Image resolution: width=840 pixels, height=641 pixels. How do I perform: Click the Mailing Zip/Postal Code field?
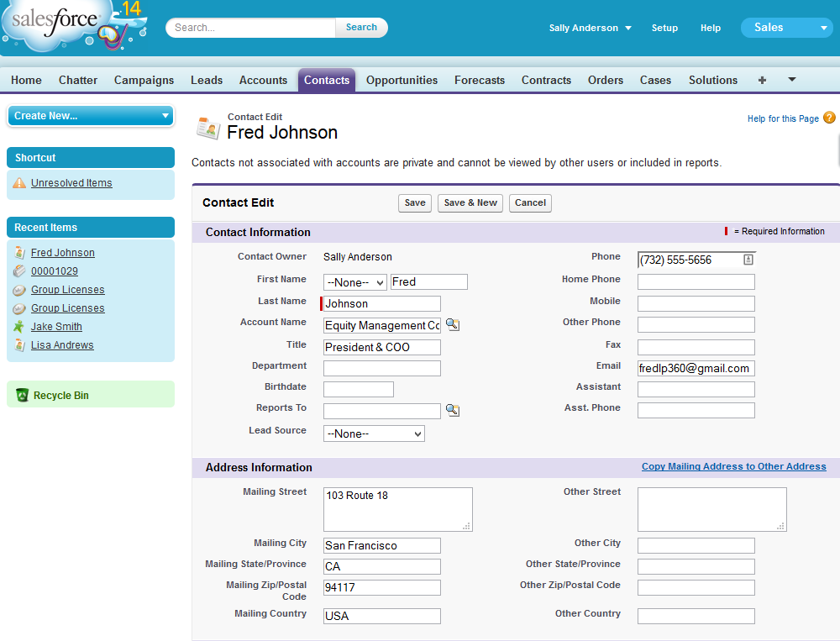coord(382,587)
